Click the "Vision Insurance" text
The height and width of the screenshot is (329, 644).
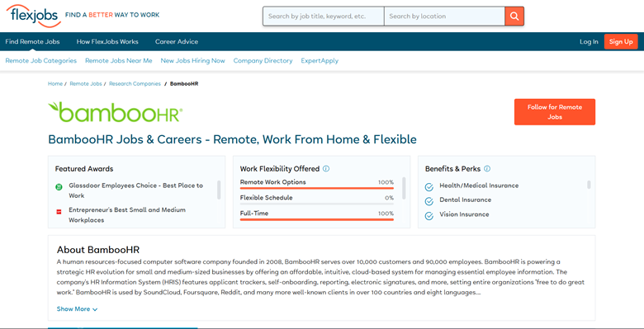(464, 214)
